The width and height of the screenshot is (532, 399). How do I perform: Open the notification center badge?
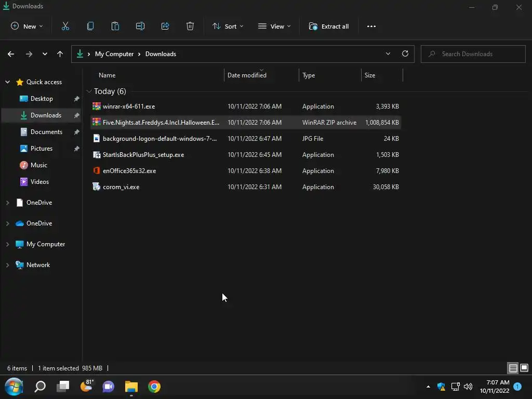(x=517, y=387)
